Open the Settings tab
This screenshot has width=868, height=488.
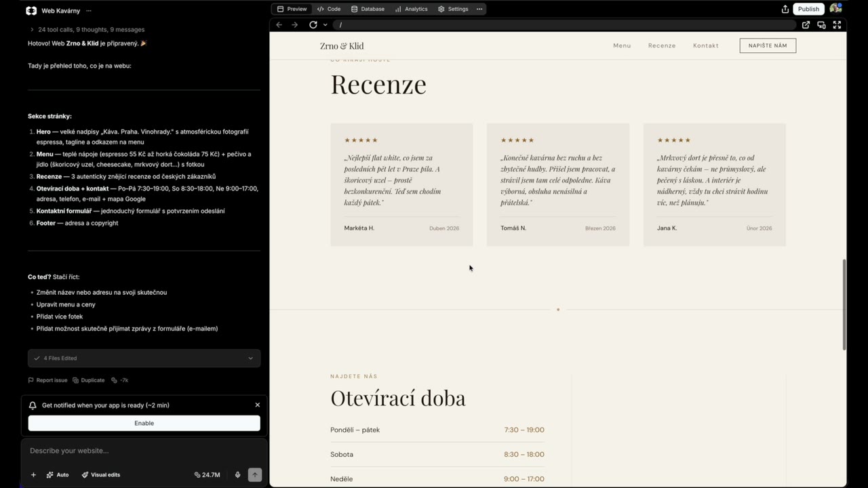pos(453,9)
